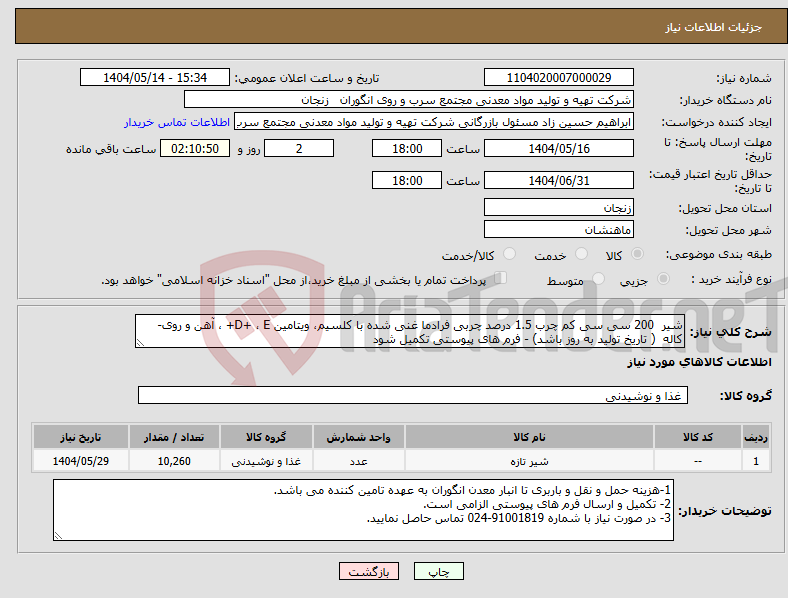Click the واحد شمارش column header
Viewport: 788px width, 598px height.
(358, 437)
